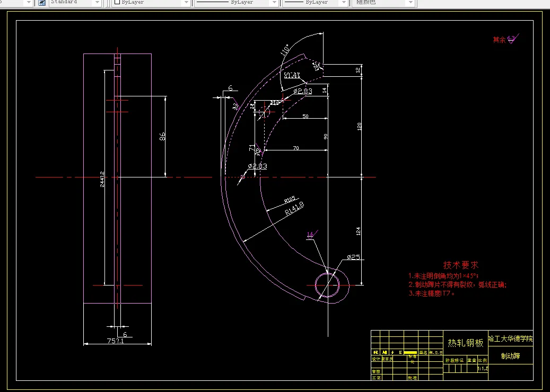This screenshot has height=392, width=550.
Task: Select the 244?2 length dimension
Action: 102,179
